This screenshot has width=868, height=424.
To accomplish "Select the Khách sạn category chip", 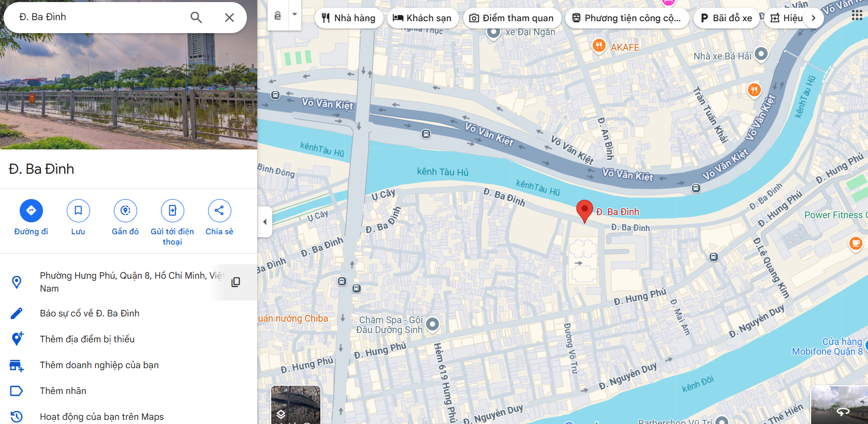I will pyautogui.click(x=422, y=18).
